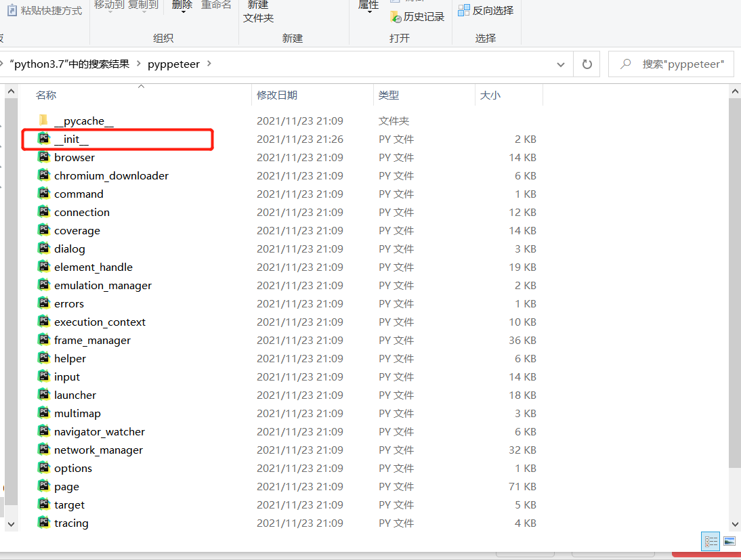741x560 pixels.
Task: Click the 文件夹 type cell
Action: click(394, 121)
